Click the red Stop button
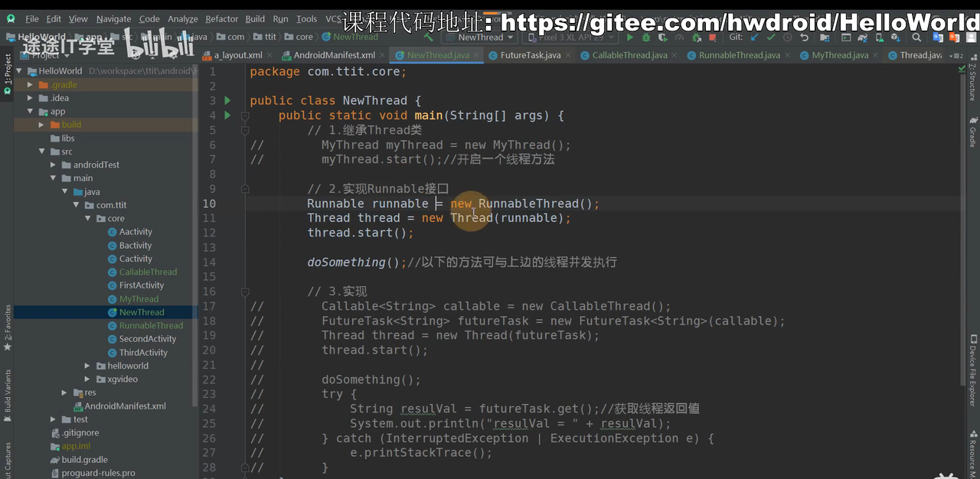This screenshot has height=479, width=980. coord(713,37)
